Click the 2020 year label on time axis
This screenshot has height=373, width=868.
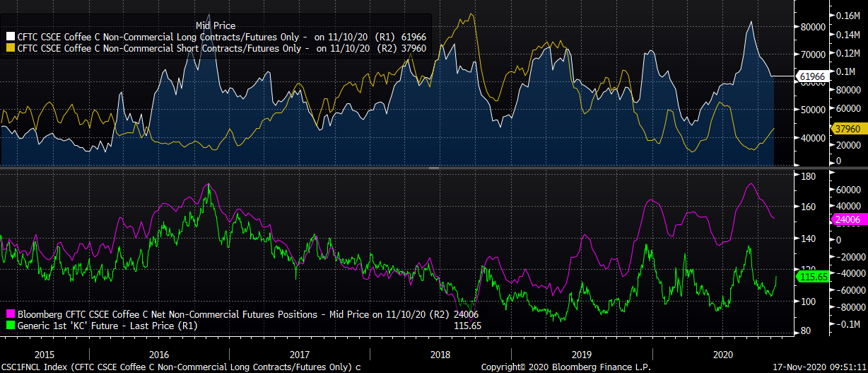point(723,353)
